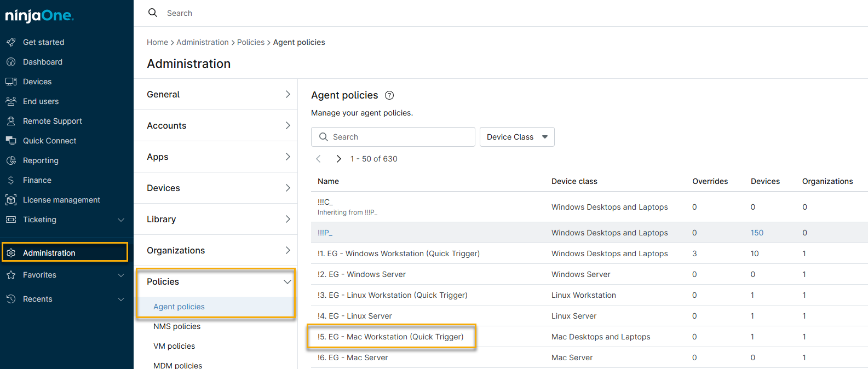Click the Finance dollar sign icon

tap(11, 180)
